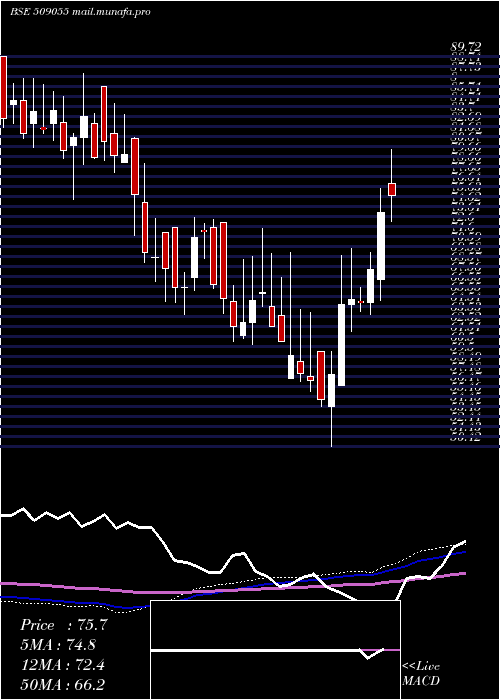Click the '12MA : 72.4' value
This screenshot has width=500, height=700.
pos(63,665)
